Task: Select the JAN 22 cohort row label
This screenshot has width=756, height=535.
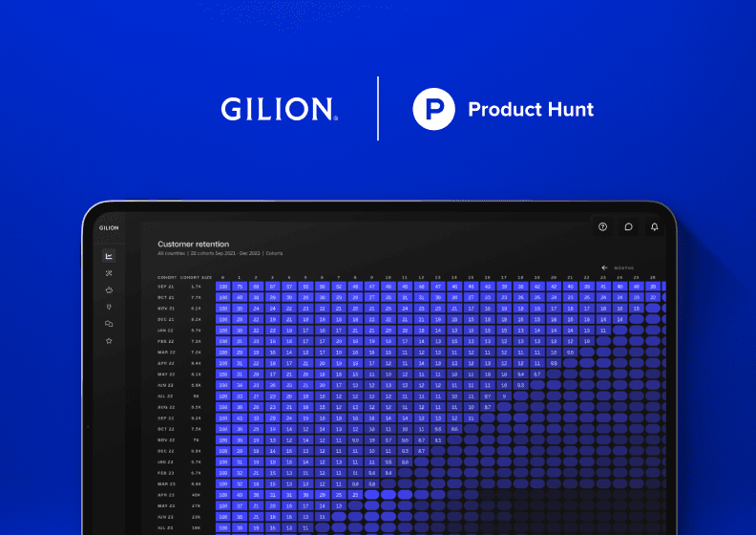Action: tap(165, 331)
